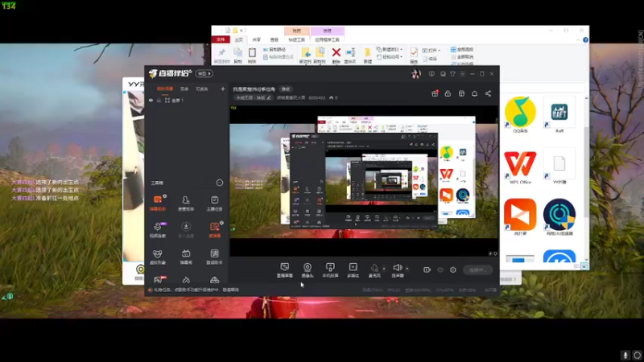Open the 应用程序工具 ribbon tab
The image size is (644, 362).
[328, 39]
